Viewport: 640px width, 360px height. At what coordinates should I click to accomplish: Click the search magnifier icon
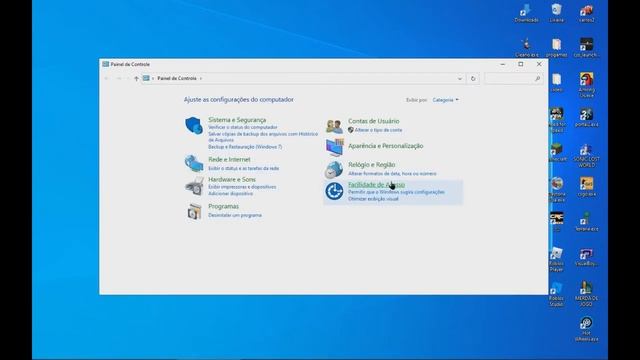pyautogui.click(x=537, y=78)
